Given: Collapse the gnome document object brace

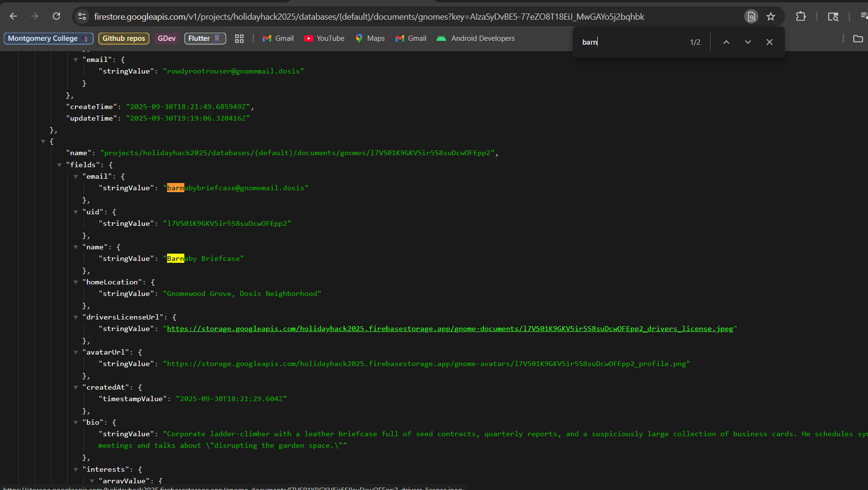Looking at the screenshot, I should tap(43, 141).
